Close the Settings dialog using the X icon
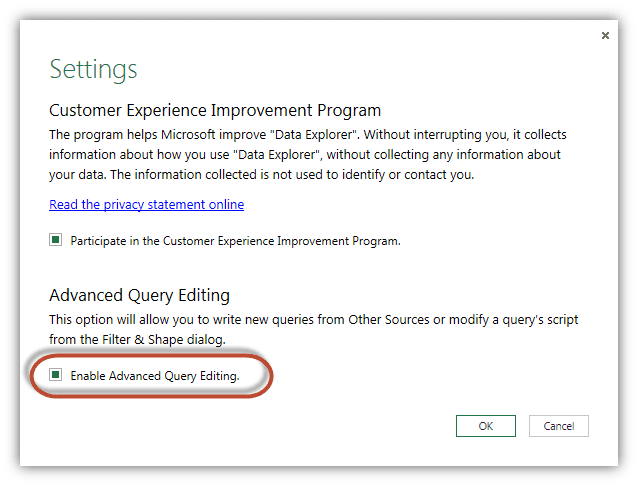The width and height of the screenshot is (638, 486). (605, 36)
